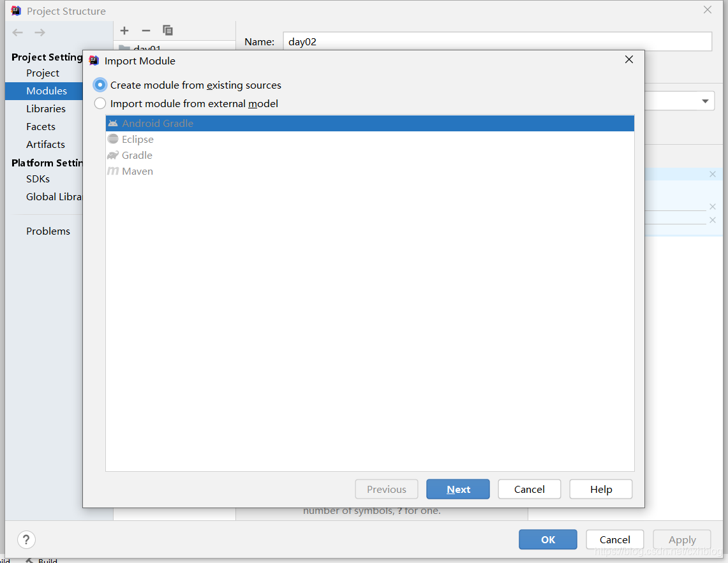Cancel the Project Structure window

click(x=614, y=539)
